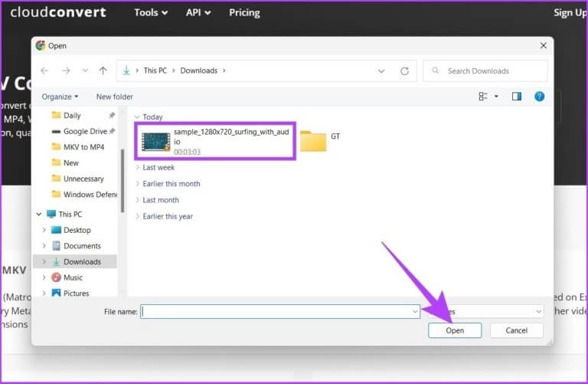Open view options dropdown arrow

coord(496,97)
